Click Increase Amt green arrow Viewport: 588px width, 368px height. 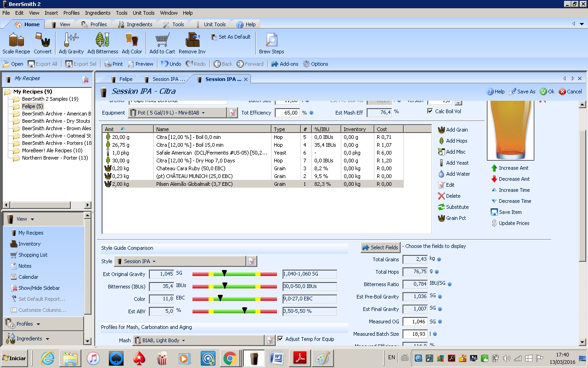(x=494, y=168)
